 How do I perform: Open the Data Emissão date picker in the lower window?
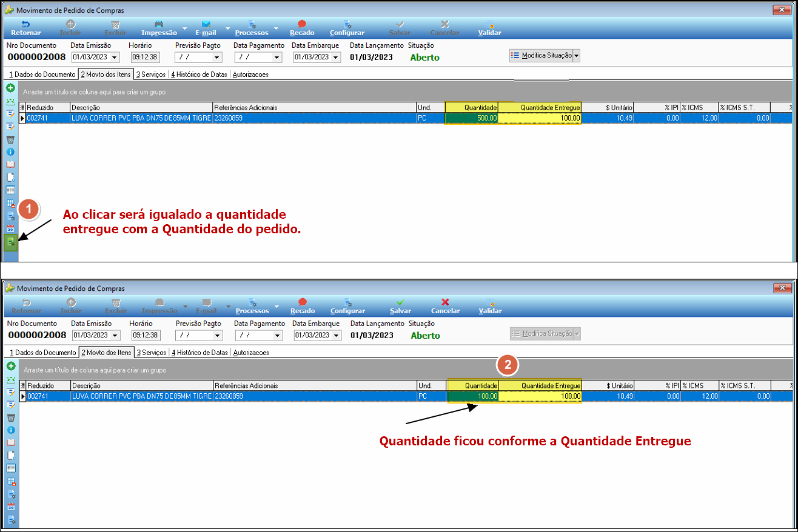[115, 335]
